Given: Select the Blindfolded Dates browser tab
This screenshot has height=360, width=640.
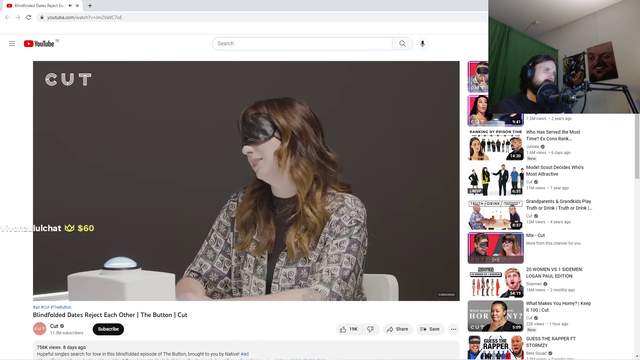Looking at the screenshot, I should coord(41,6).
